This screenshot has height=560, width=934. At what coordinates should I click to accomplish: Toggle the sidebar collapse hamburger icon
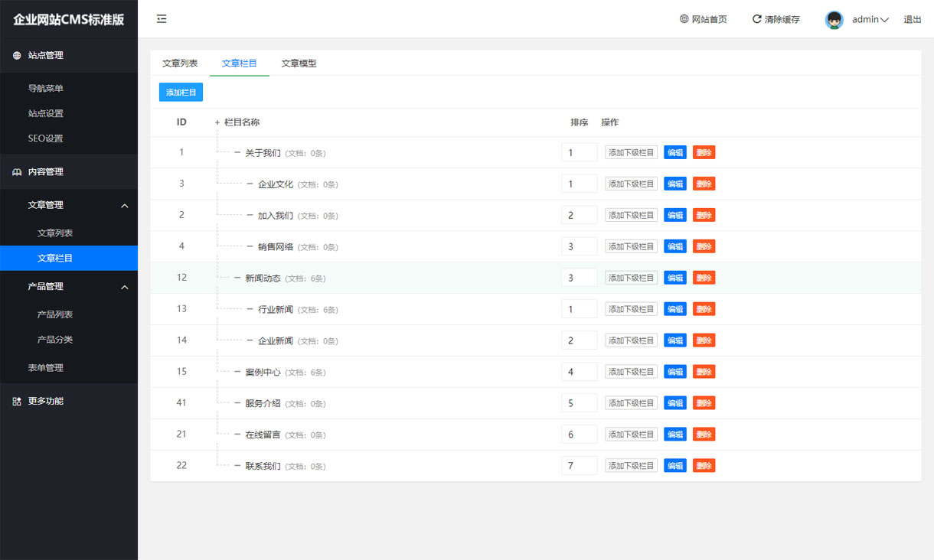tap(162, 19)
